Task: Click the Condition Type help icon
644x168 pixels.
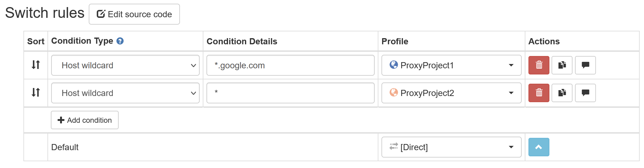Action: [120, 41]
